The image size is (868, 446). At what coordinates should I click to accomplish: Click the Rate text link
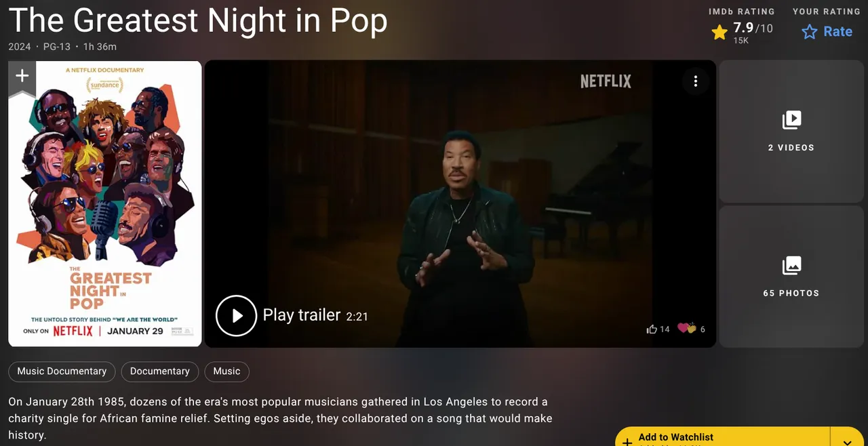837,32
